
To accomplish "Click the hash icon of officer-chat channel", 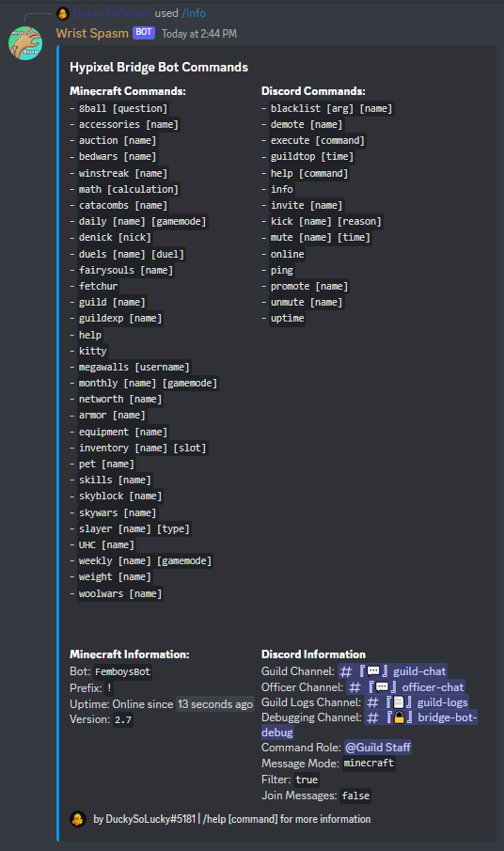I will click(354, 687).
